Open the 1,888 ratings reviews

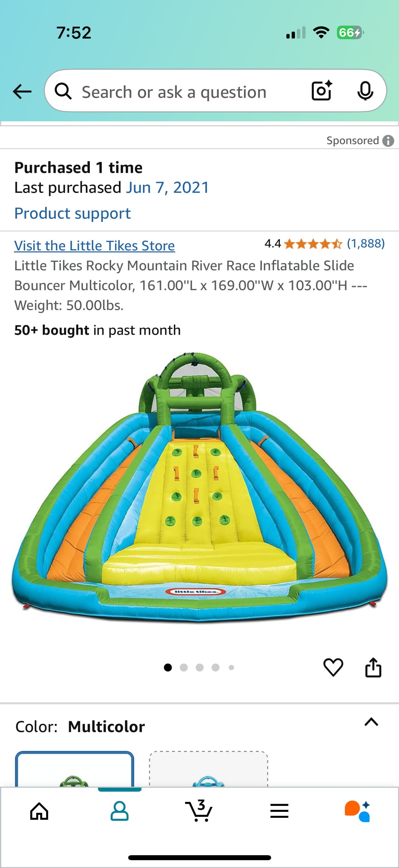366,243
